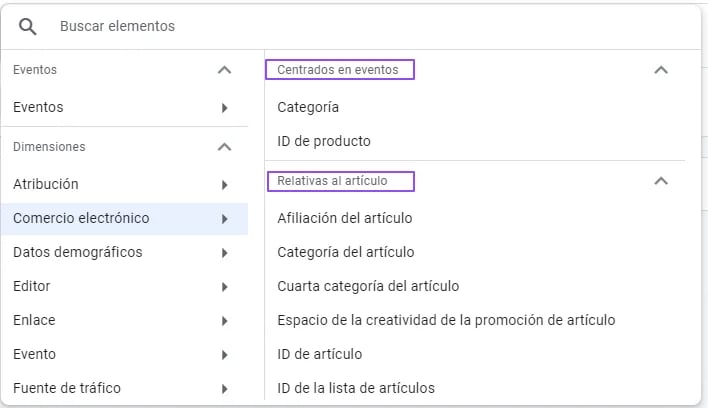
Task: Choose the Categoría dimension
Action: (308, 107)
